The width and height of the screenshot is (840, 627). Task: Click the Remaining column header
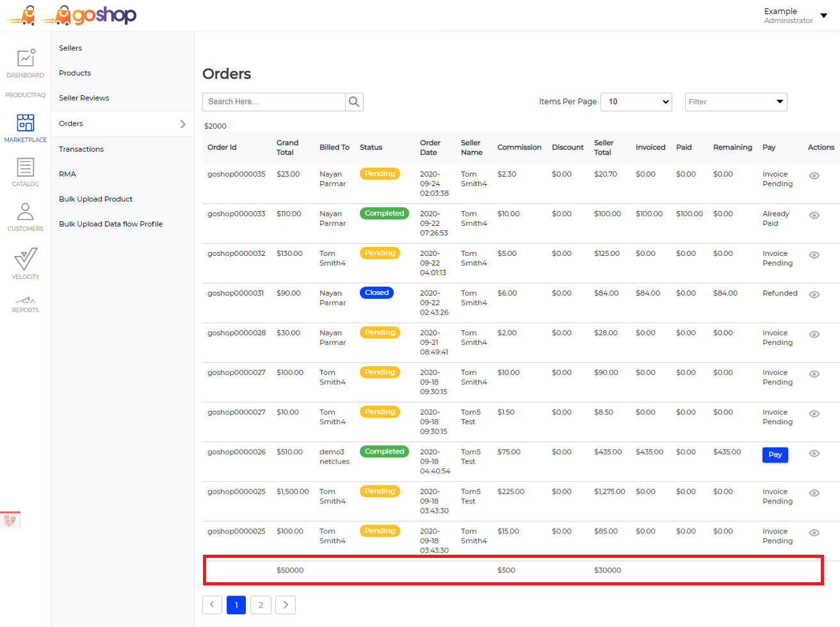(732, 147)
